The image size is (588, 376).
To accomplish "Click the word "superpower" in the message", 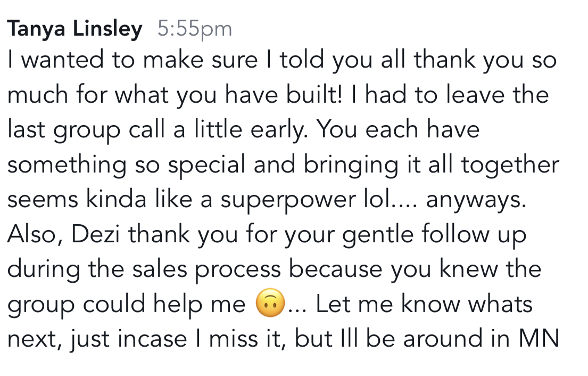I will (x=288, y=200).
